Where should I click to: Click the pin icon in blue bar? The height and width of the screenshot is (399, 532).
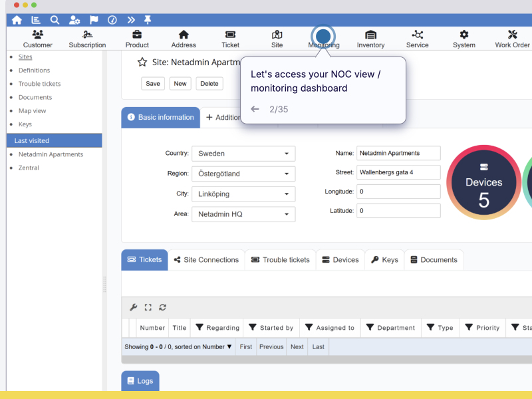click(148, 20)
